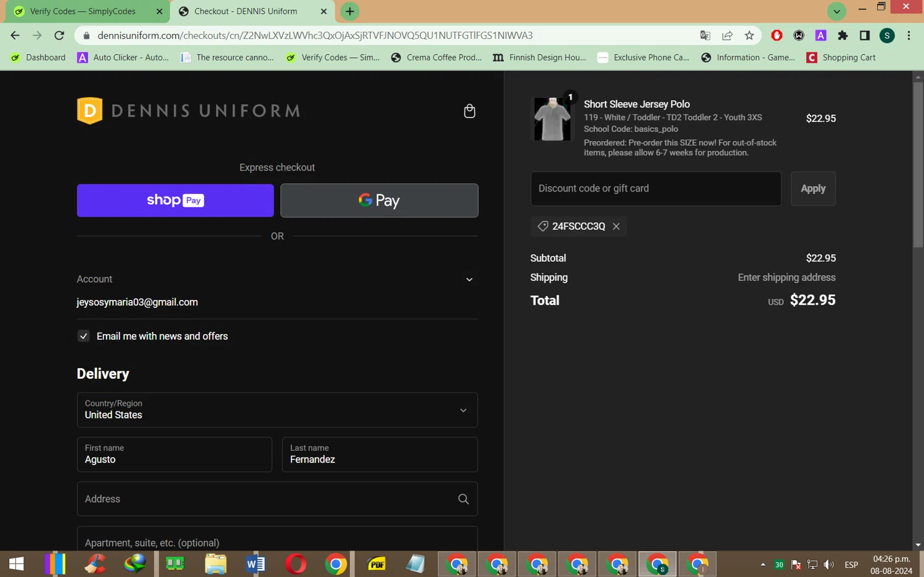Click the ESP language indicator
Viewport: 924px width, 577px height.
coord(851,565)
